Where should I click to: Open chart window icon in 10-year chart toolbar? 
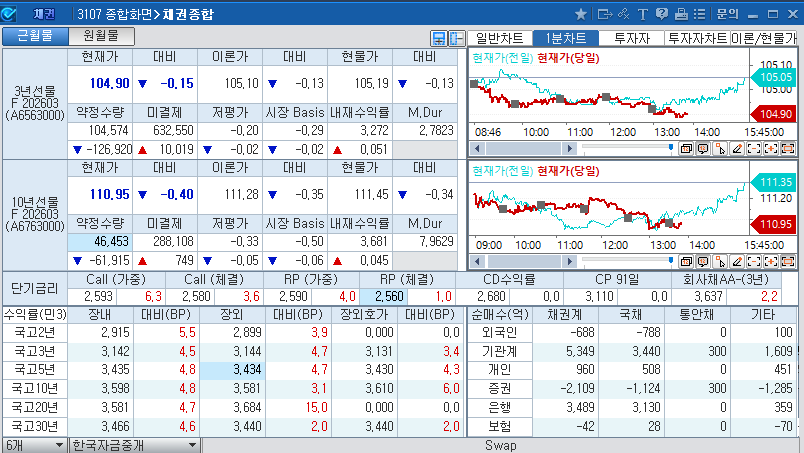686,262
